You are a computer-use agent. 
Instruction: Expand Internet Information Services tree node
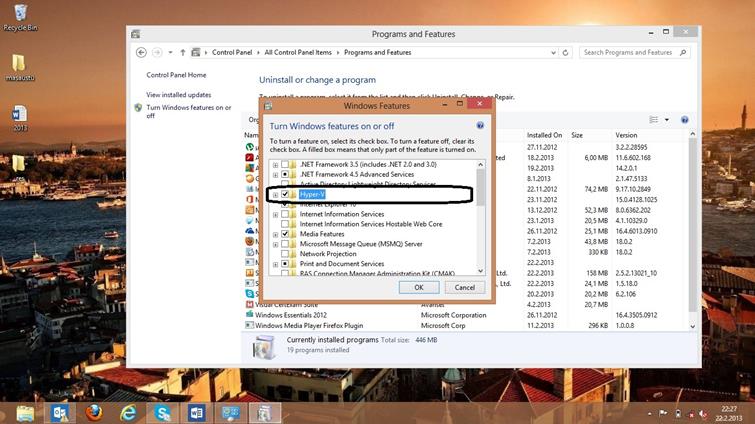click(x=275, y=215)
